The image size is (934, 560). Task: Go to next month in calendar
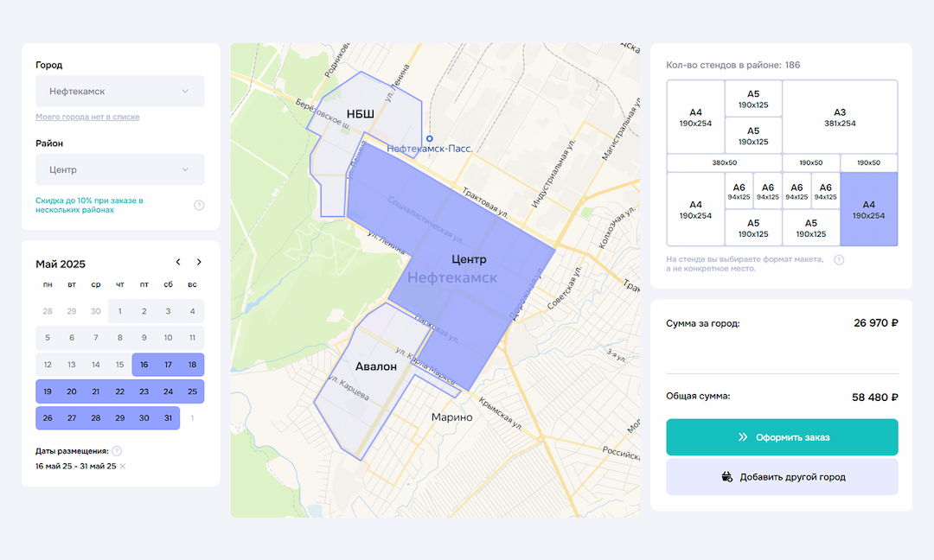point(199,263)
